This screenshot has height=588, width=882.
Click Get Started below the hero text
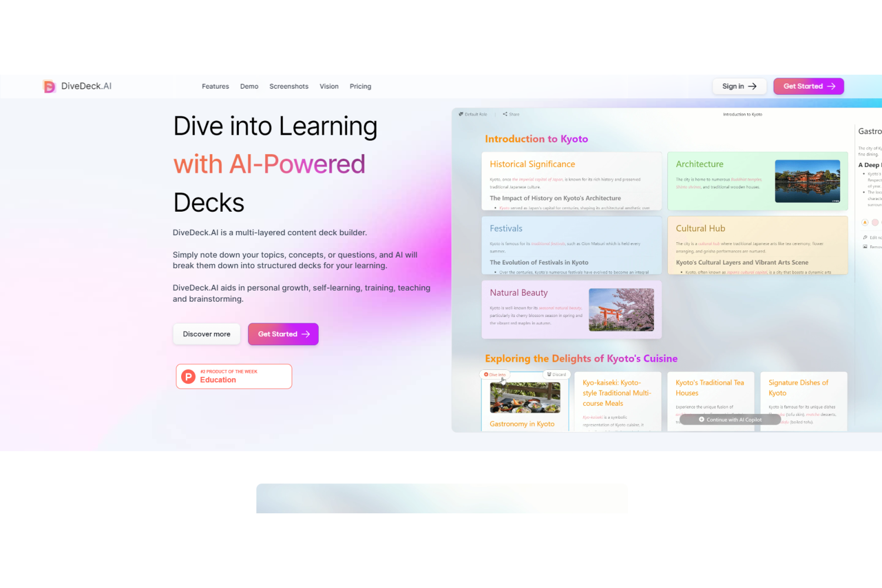(283, 334)
